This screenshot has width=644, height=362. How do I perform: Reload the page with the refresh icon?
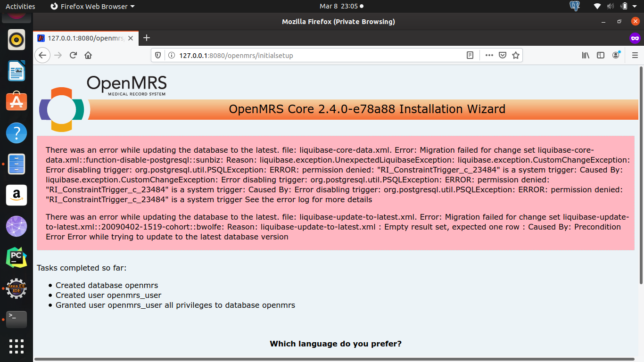point(73,55)
